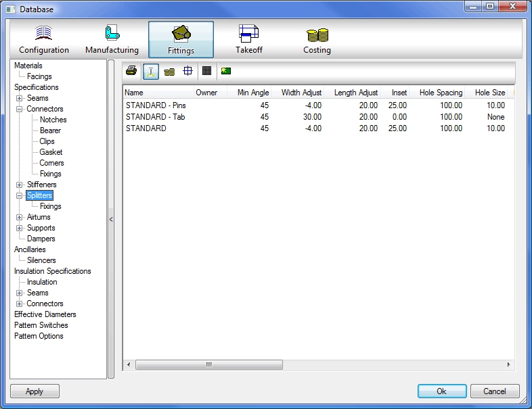Click the printer icon in toolbar
Screen dimensions: 532x409
131,71
